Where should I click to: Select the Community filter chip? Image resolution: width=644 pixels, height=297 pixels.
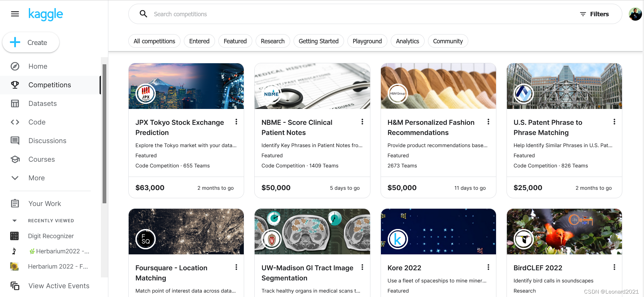pyautogui.click(x=448, y=41)
